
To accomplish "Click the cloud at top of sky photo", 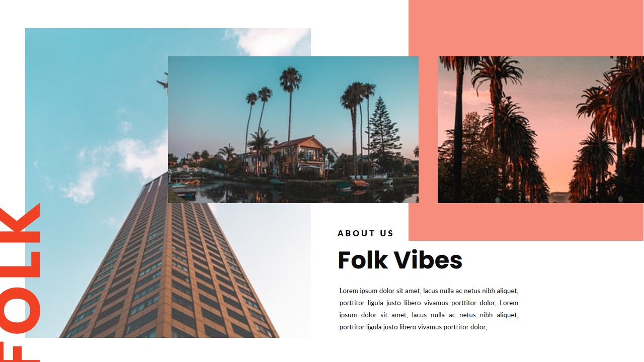I will tap(272, 40).
